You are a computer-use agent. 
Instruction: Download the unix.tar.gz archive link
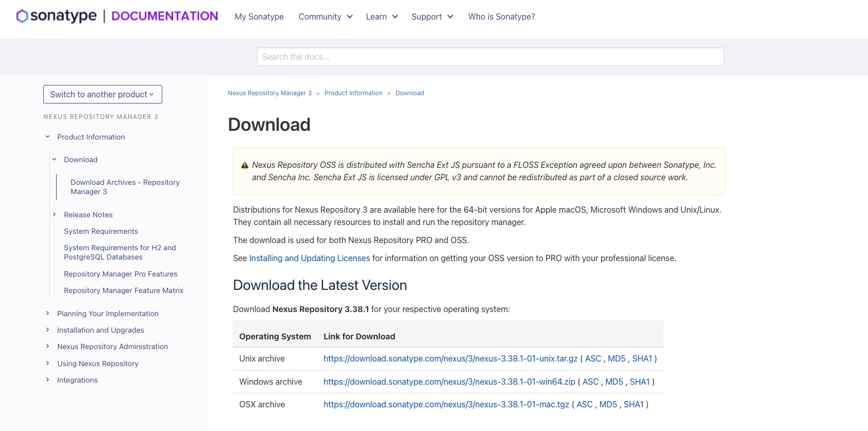[451, 358]
